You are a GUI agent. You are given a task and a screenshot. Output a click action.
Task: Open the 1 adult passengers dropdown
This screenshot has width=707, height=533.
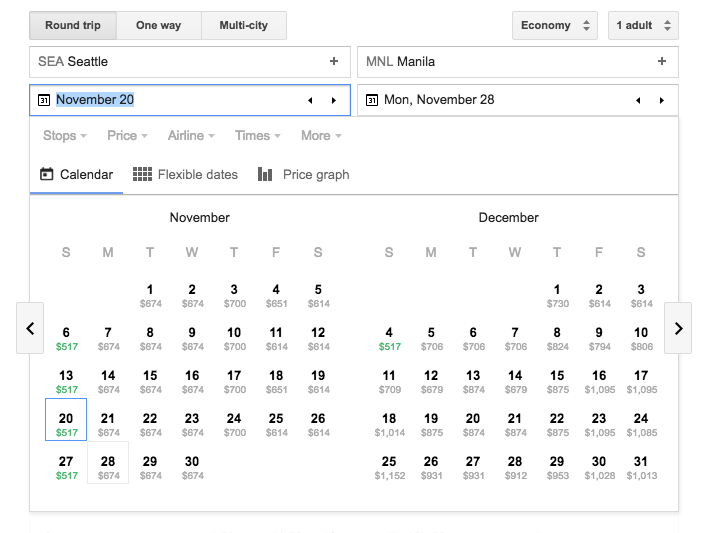click(642, 26)
